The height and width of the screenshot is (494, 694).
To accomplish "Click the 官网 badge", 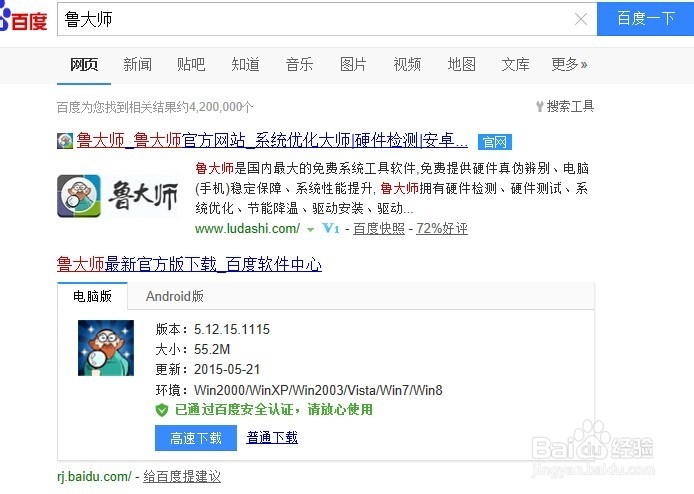I will (495, 142).
